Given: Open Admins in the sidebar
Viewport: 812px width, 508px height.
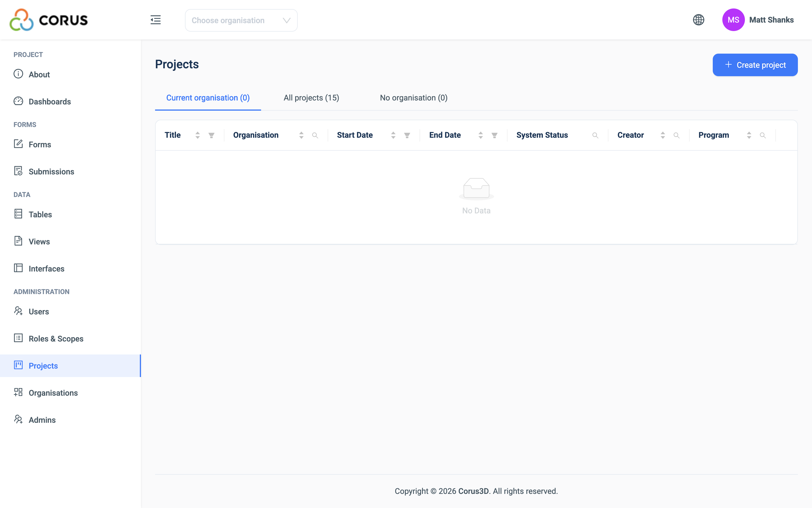Looking at the screenshot, I should (70, 420).
